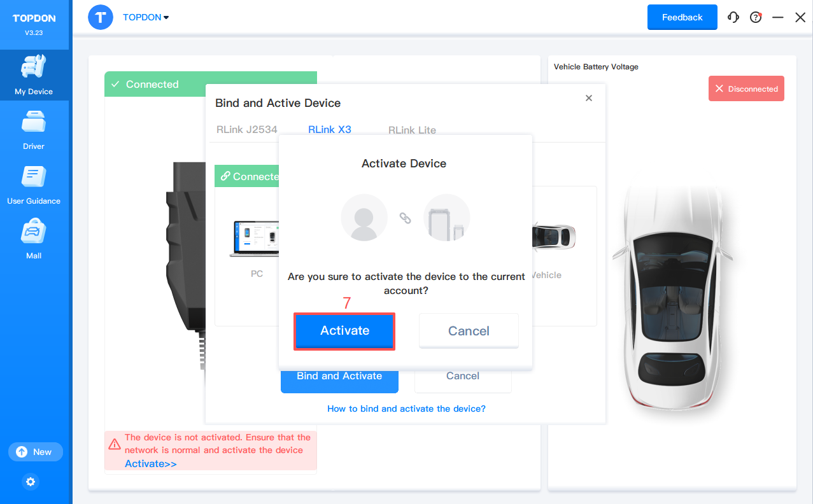Click the customer support headset icon
This screenshot has height=504, width=813.
click(733, 17)
